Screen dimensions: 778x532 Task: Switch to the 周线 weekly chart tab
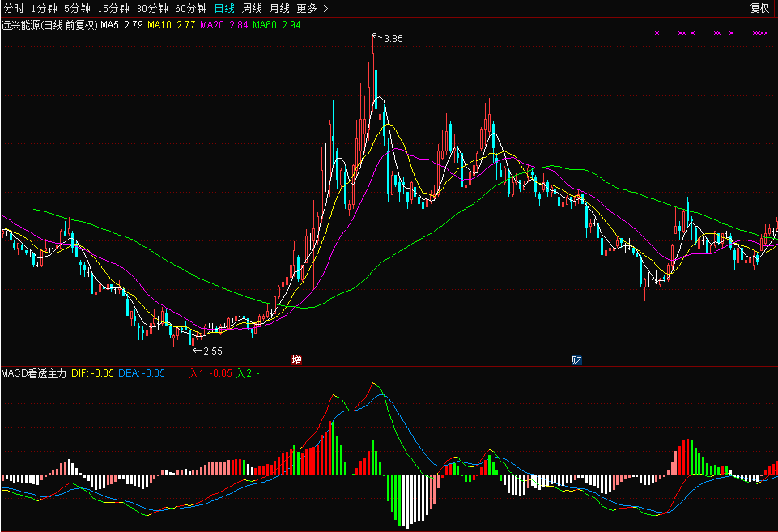252,8
